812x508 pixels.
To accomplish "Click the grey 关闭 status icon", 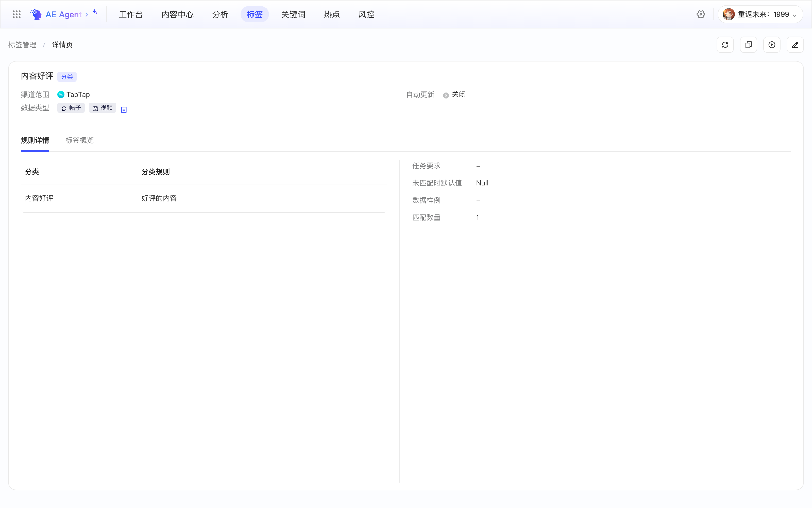I will click(446, 96).
